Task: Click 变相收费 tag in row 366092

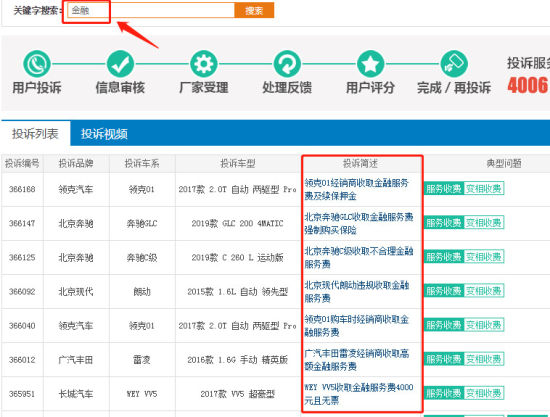Action: pyautogui.click(x=484, y=291)
